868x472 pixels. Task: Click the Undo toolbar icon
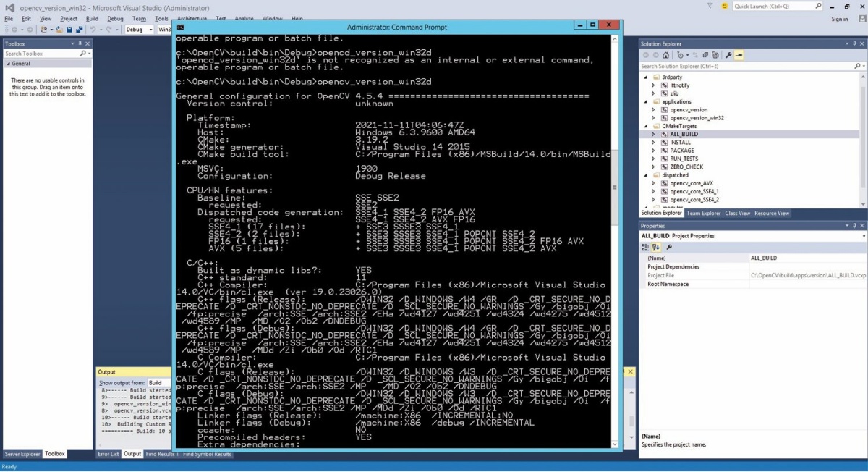tap(93, 30)
